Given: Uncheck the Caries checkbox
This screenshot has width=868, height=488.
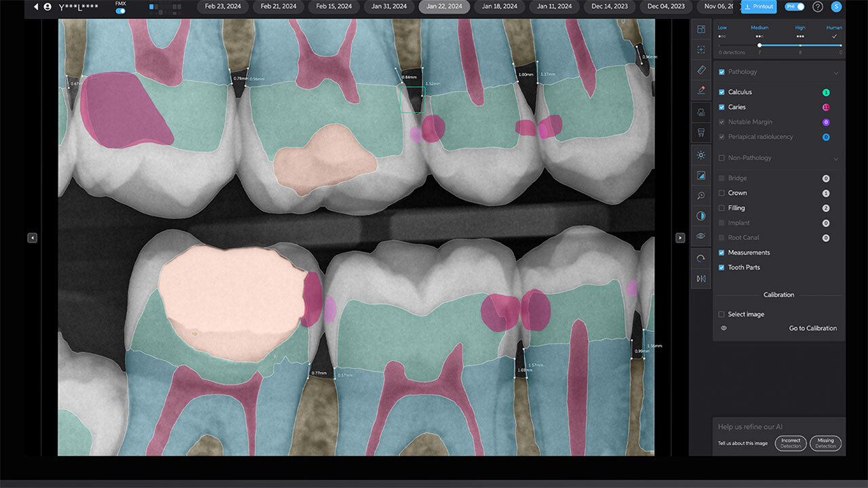Looking at the screenshot, I should pos(722,107).
